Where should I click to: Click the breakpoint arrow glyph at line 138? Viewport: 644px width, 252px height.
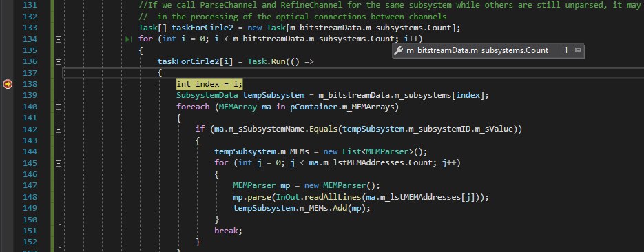8,84
